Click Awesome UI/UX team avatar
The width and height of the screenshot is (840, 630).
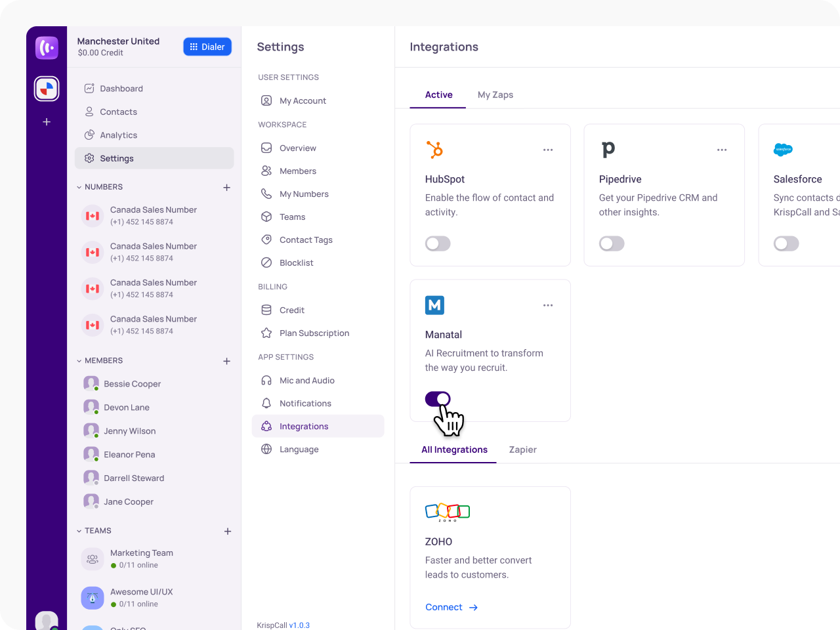click(93, 598)
